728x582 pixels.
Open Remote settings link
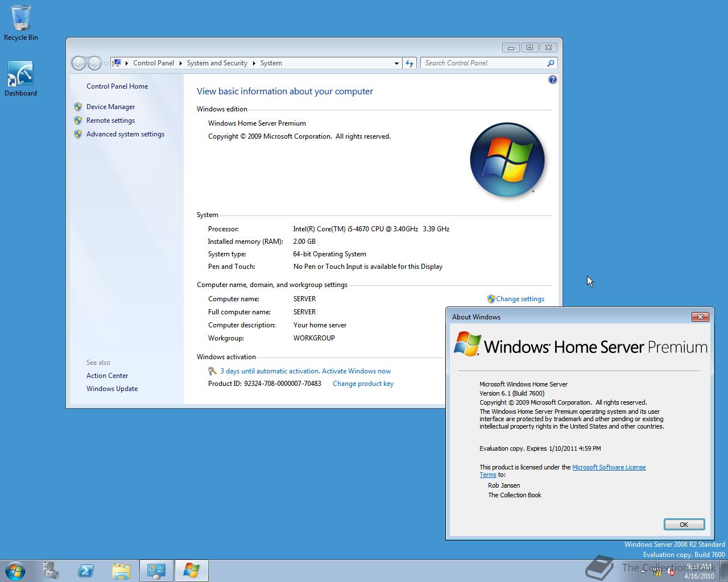pyautogui.click(x=111, y=120)
